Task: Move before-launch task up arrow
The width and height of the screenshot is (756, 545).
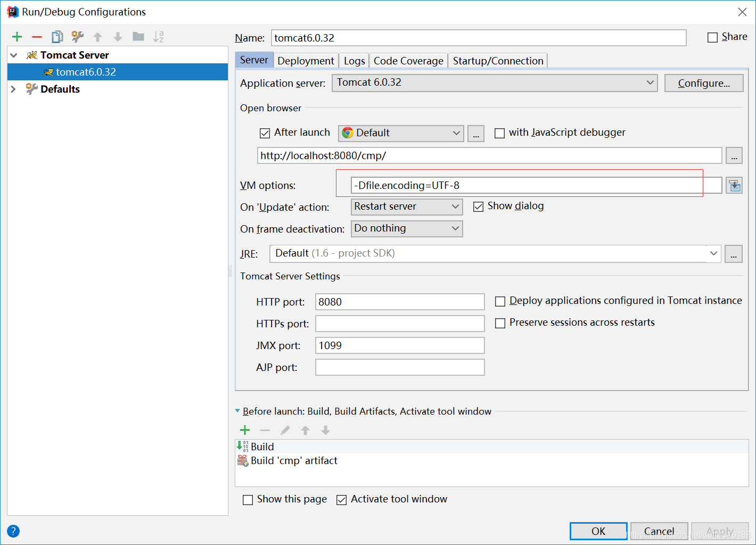Action: tap(305, 430)
